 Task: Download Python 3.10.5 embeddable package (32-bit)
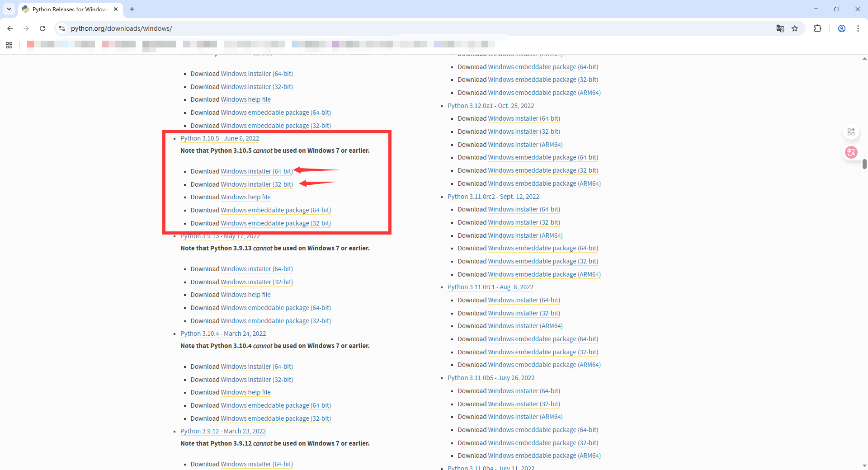click(x=276, y=223)
